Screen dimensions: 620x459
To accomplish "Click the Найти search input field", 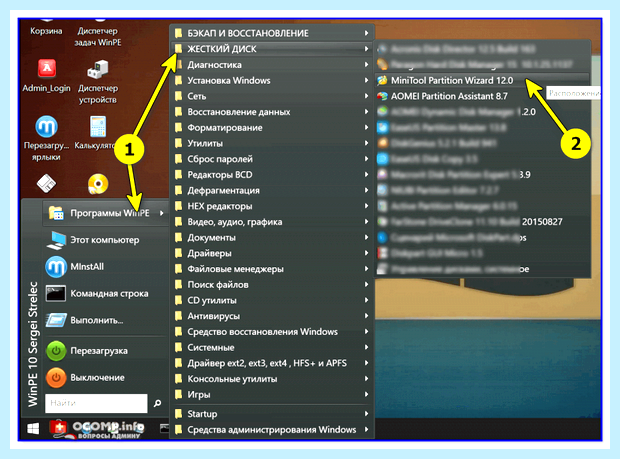I will [96, 403].
